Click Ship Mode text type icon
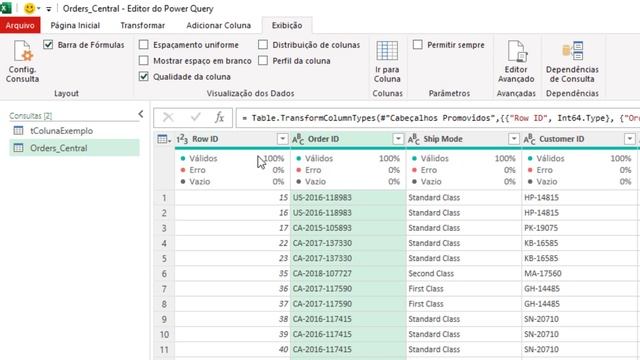 [414, 139]
